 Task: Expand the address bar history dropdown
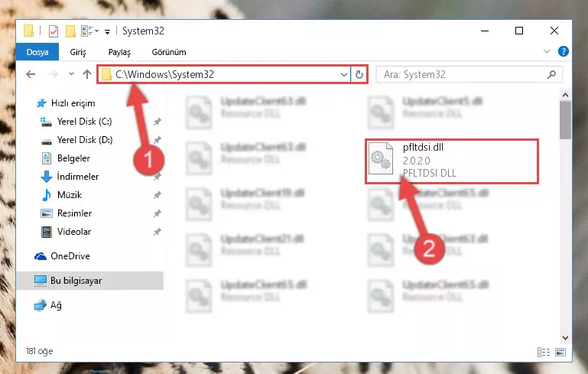(x=343, y=75)
